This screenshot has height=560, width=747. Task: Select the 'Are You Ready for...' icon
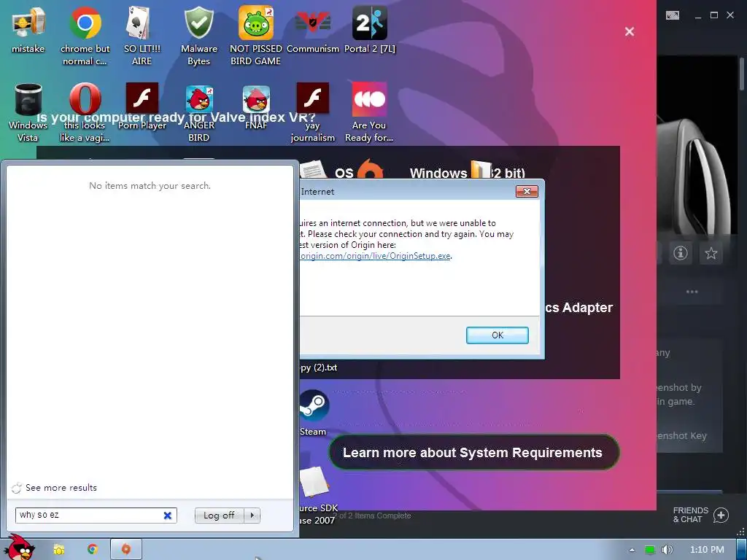click(x=369, y=113)
